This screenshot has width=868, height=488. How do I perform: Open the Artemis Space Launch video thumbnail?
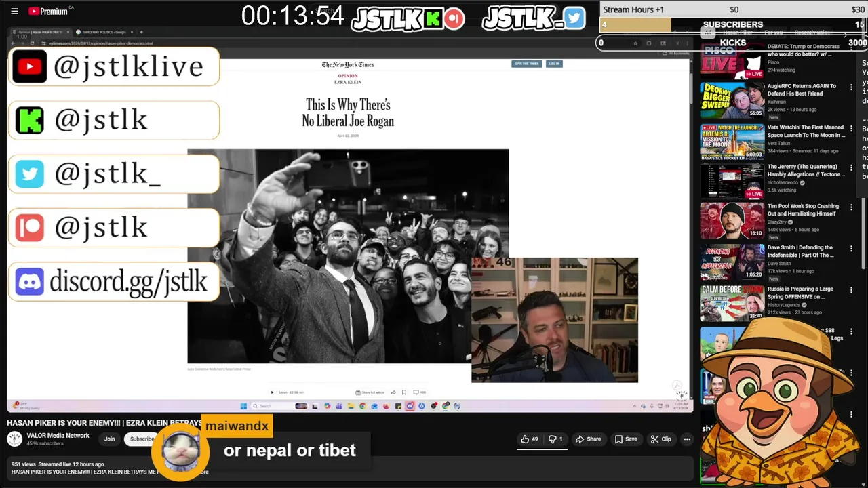[x=732, y=142]
